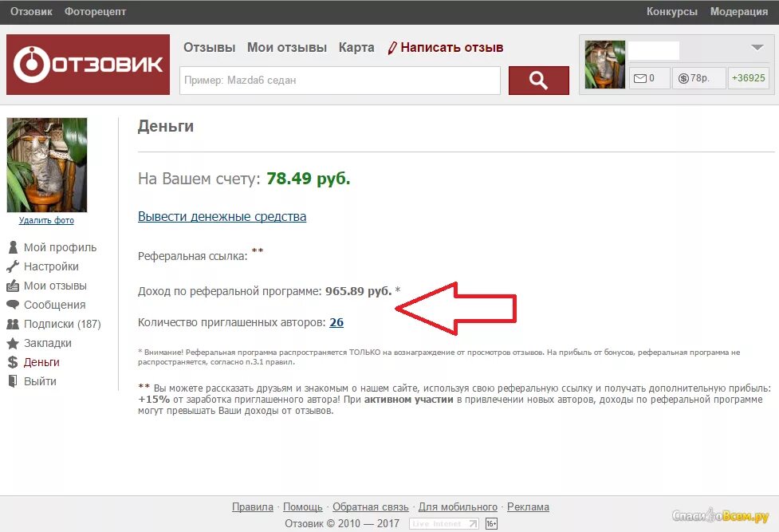Screen dimensions: 779x532
Task: Open Мой профиль in sidebar
Action: [x=52, y=247]
